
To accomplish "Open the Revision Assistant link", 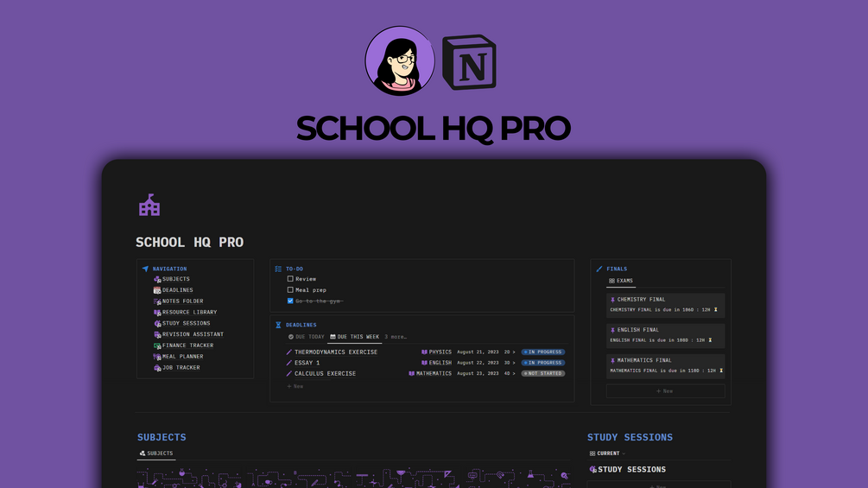I will (193, 335).
